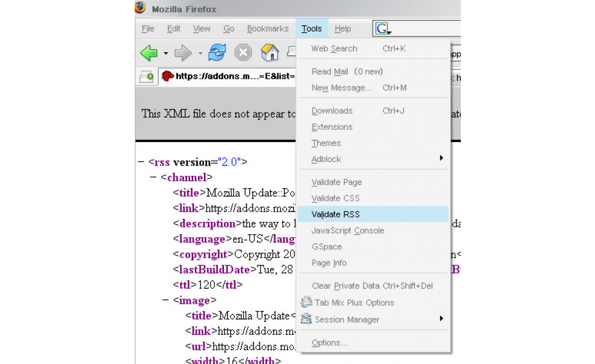
Task: Open the Extensions manager entry
Action: pyautogui.click(x=373, y=127)
